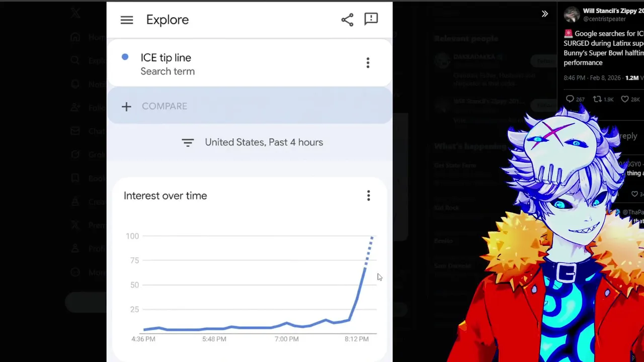Open options menu for ICE tip line
This screenshot has width=644, height=362.
368,63
